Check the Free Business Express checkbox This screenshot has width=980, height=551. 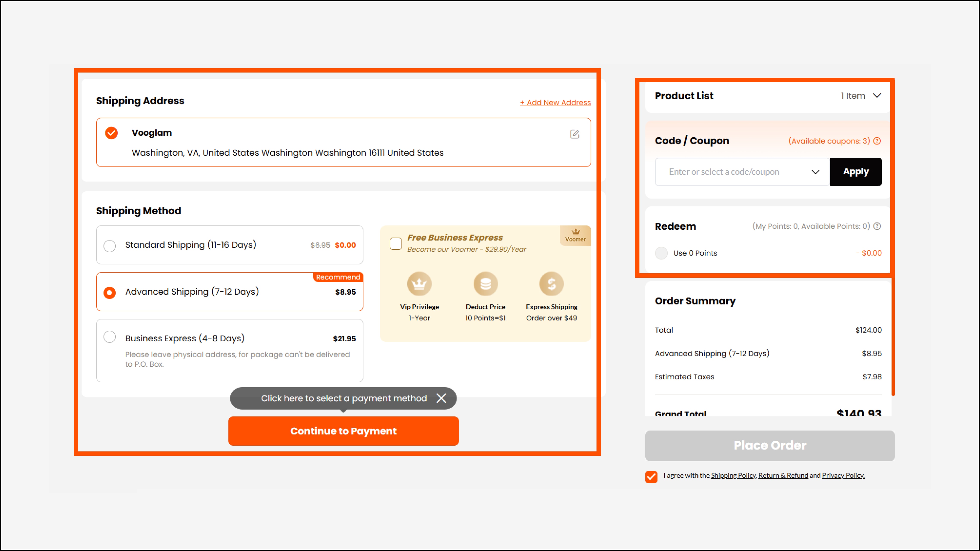coord(396,243)
